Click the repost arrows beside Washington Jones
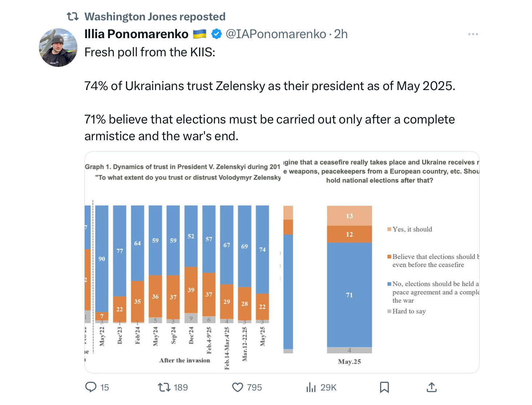 [73, 17]
